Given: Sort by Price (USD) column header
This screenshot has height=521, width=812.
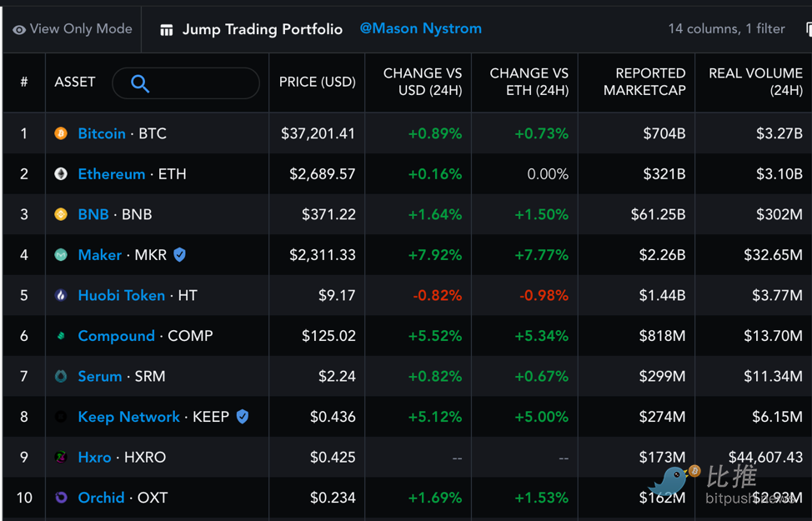Looking at the screenshot, I should pyautogui.click(x=318, y=82).
